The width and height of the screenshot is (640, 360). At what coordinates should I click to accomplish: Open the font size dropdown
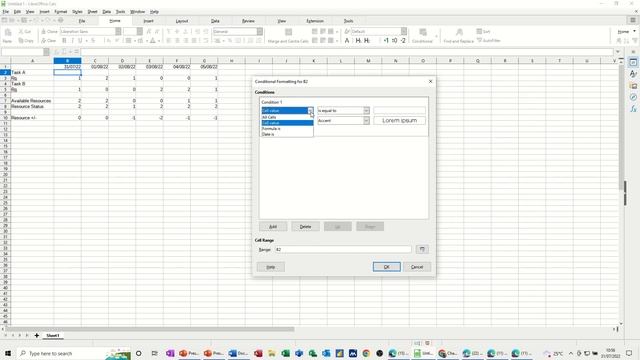pos(140,31)
